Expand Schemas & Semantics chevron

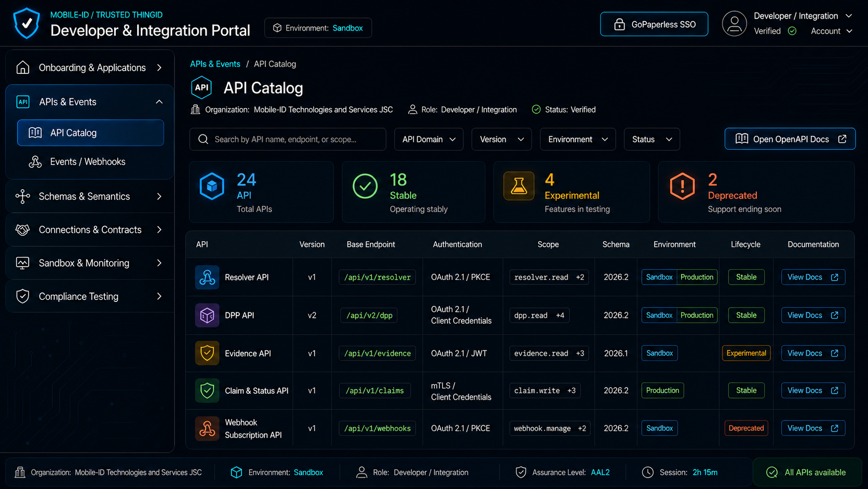coord(159,196)
